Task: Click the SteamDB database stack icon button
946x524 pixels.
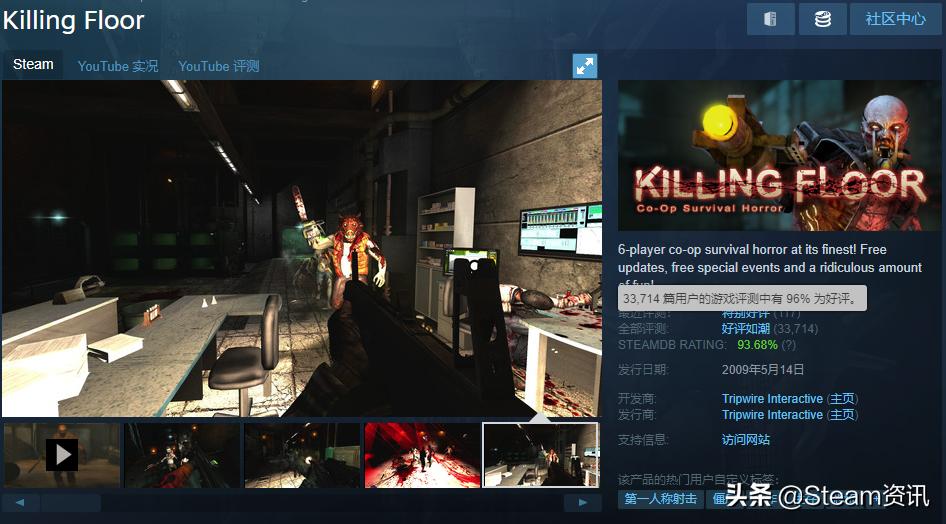Action: 822,19
